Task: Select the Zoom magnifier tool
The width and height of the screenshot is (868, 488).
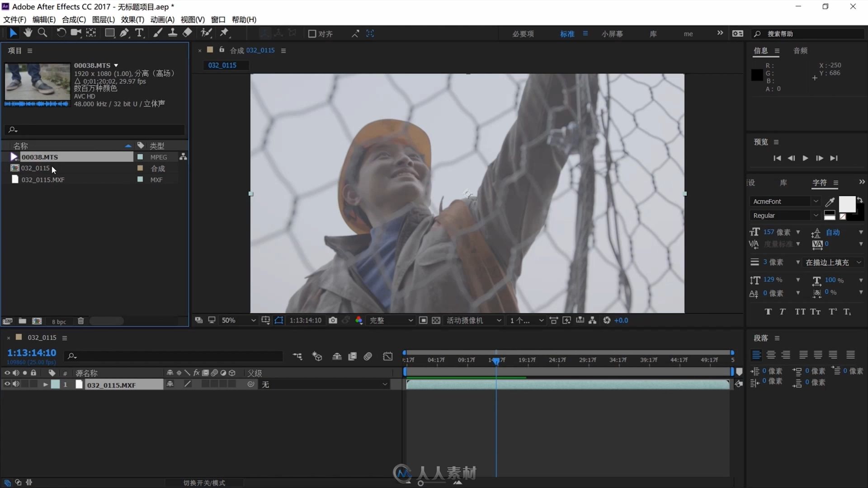Action: tap(42, 33)
